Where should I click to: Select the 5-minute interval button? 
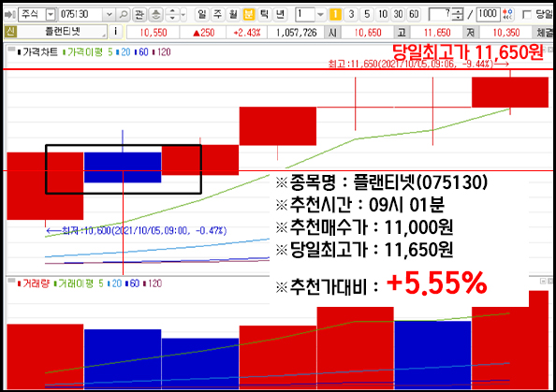pos(367,15)
